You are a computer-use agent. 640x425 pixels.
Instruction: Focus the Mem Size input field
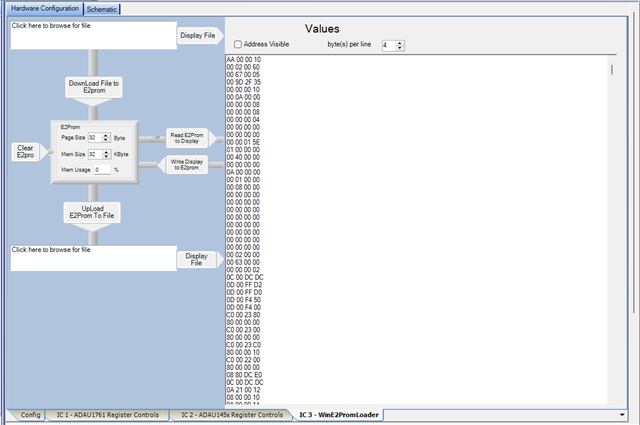tap(95, 154)
